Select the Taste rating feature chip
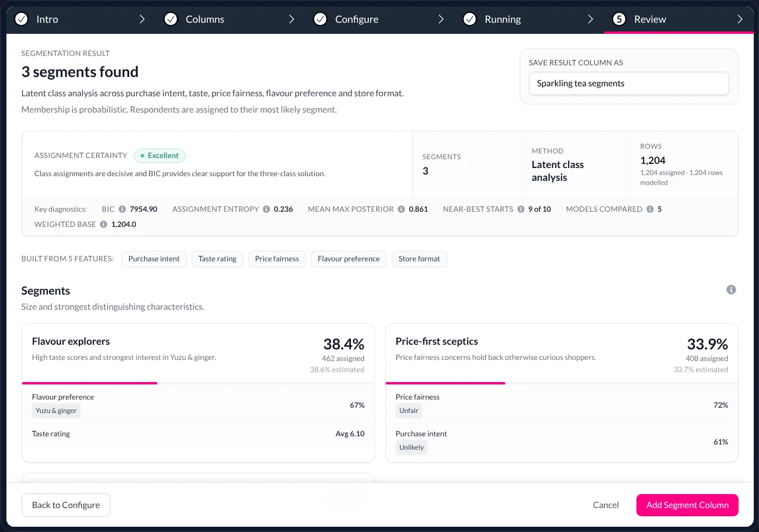The height and width of the screenshot is (532, 759). 217,259
